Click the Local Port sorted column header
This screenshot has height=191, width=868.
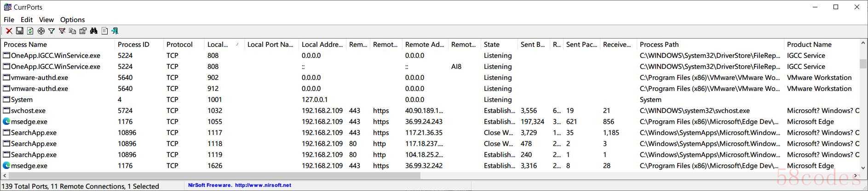point(224,45)
